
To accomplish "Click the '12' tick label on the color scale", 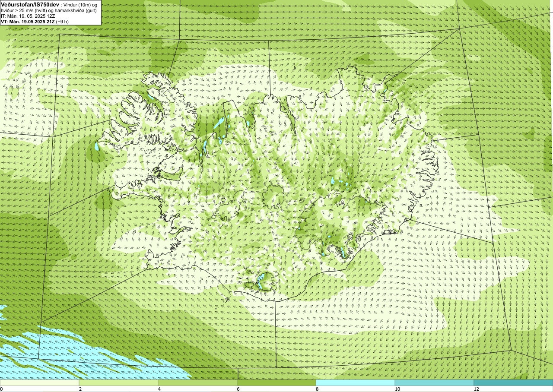I will pos(477,389).
